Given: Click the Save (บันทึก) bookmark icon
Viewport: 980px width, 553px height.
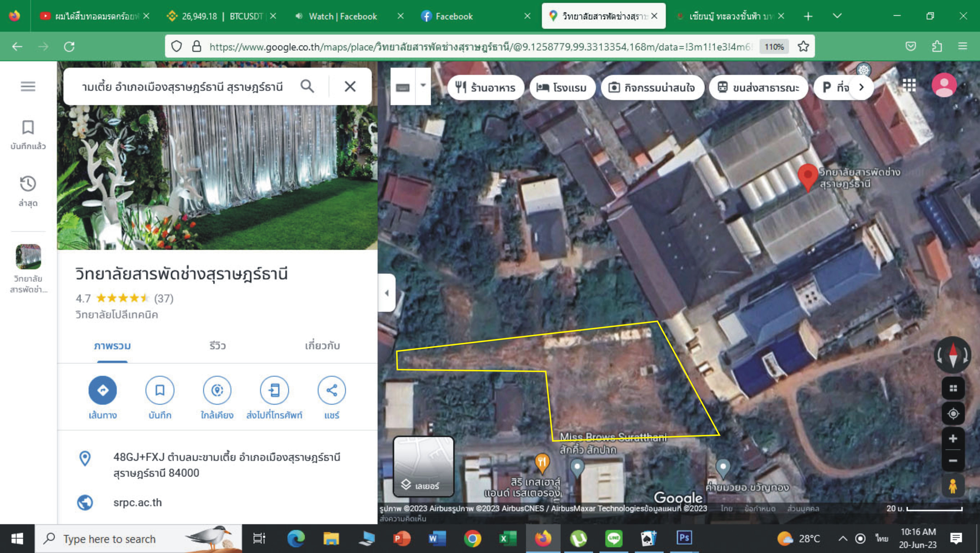Looking at the screenshot, I should coord(160,390).
